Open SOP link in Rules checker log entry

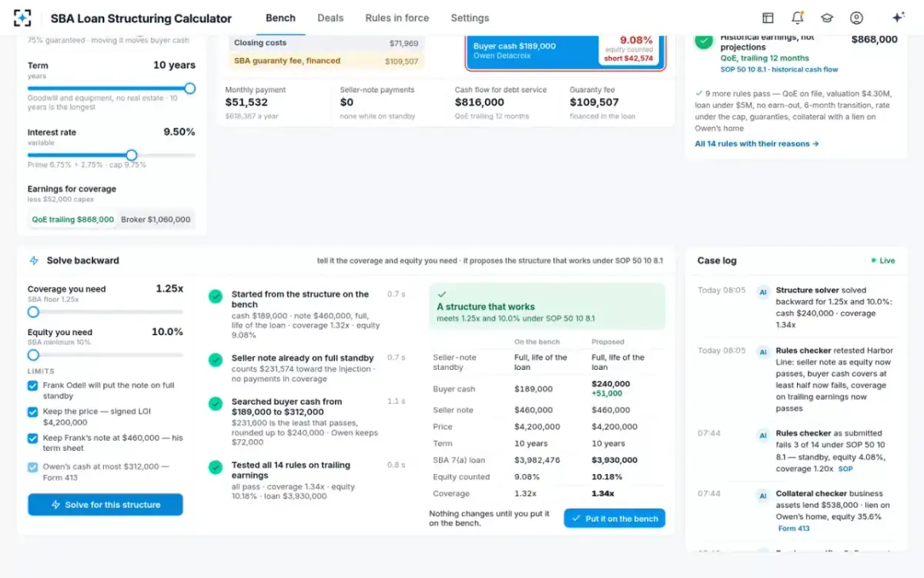point(845,469)
